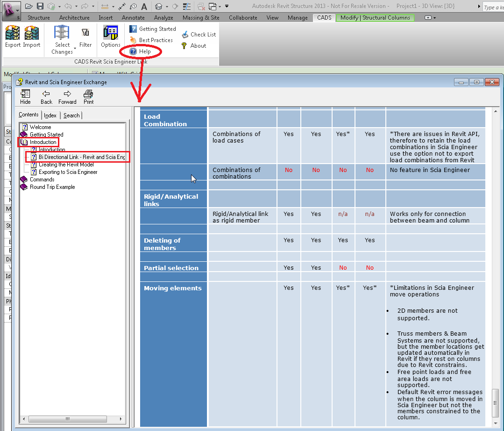Expand Round Trip Example in Contents
This screenshot has width=504, height=431.
52,187
